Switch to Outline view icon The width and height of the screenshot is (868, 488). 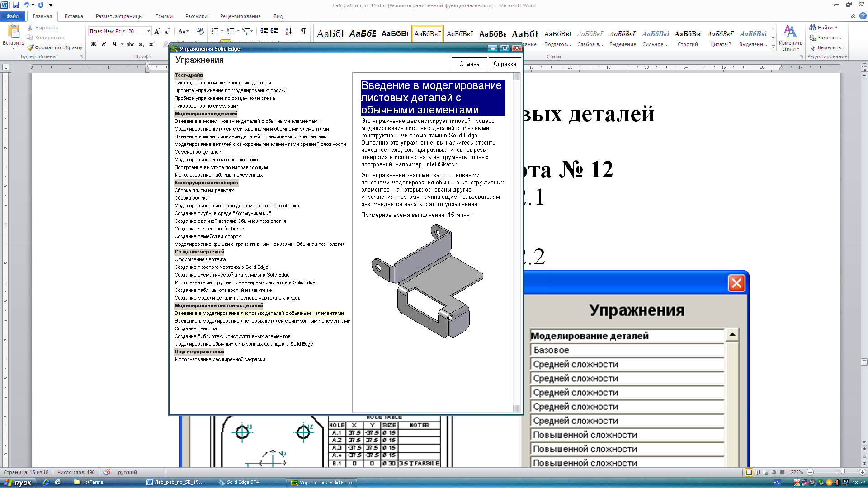pos(774,472)
